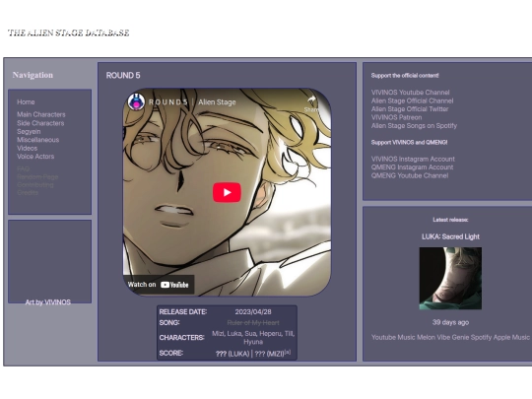532x399 pixels.
Task: Click the ROUND 5 heading
Action: [x=123, y=75]
